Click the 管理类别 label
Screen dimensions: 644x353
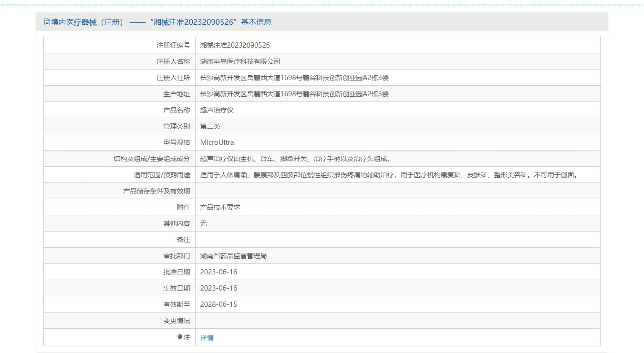[177, 126]
